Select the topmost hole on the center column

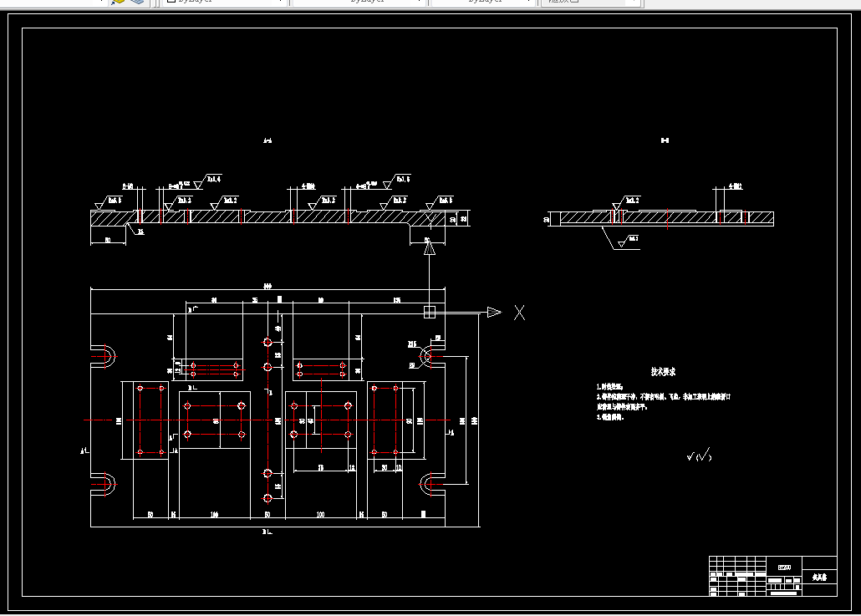click(x=267, y=342)
